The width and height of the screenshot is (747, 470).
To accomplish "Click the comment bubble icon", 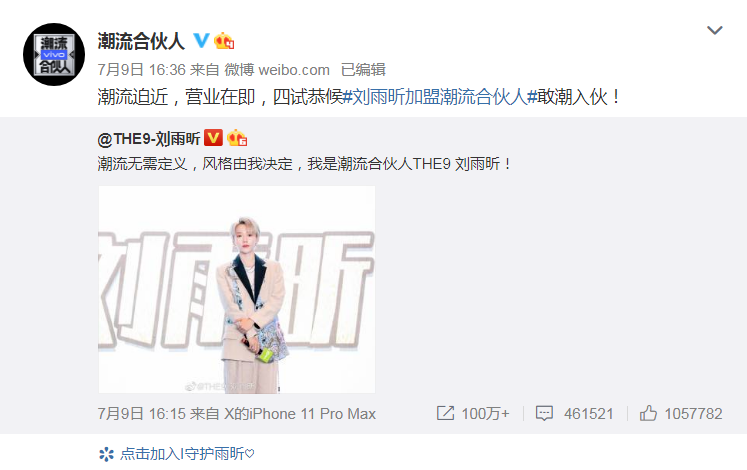I will tap(544, 413).
